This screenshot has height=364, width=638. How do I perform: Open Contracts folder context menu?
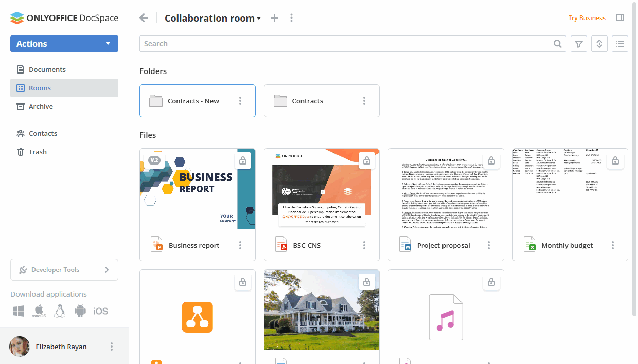coord(364,101)
